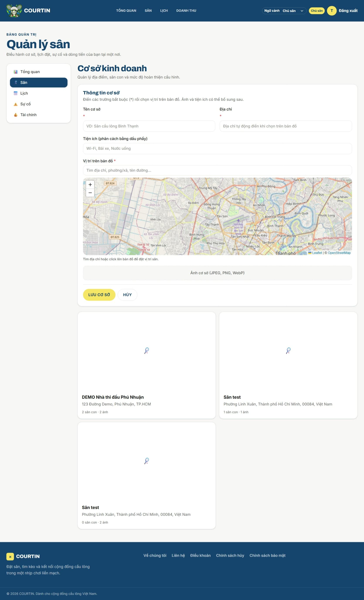Select Lịch in the sidebar menu
This screenshot has height=600, width=364.
click(39, 93)
